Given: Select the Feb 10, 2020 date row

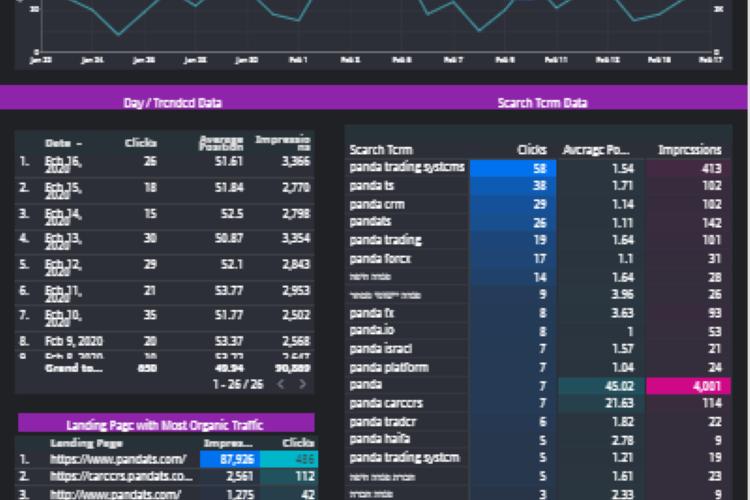Looking at the screenshot, I should pos(165,318).
